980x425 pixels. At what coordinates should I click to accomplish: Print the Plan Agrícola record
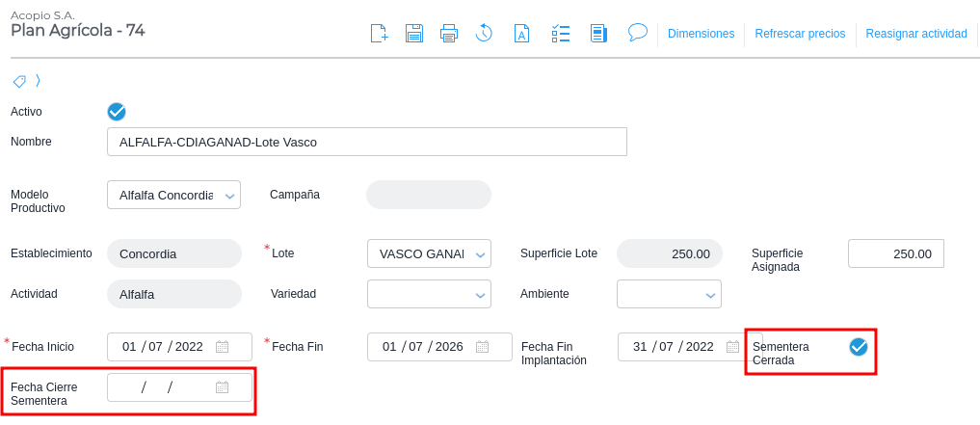click(x=449, y=34)
